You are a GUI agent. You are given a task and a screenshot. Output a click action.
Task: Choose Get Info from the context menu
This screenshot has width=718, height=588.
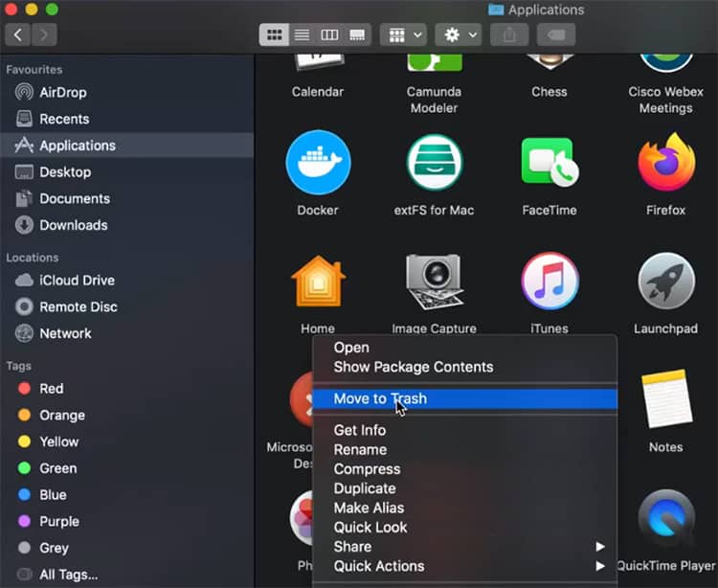tap(464, 431)
